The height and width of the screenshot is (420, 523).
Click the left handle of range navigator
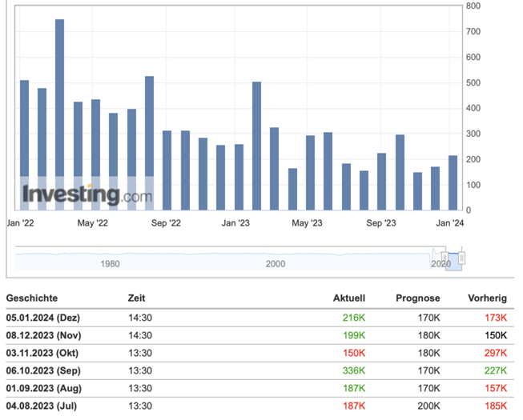(445, 258)
